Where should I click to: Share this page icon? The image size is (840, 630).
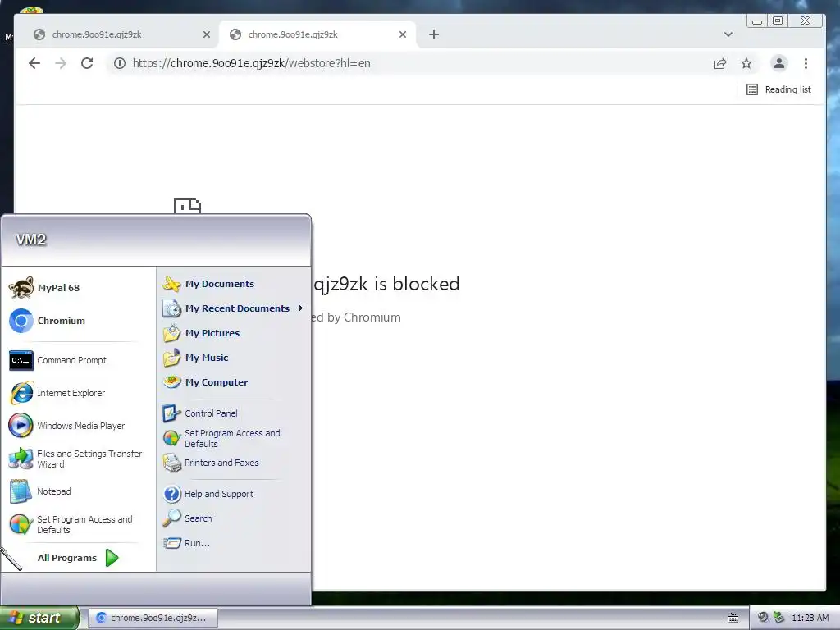click(x=720, y=63)
